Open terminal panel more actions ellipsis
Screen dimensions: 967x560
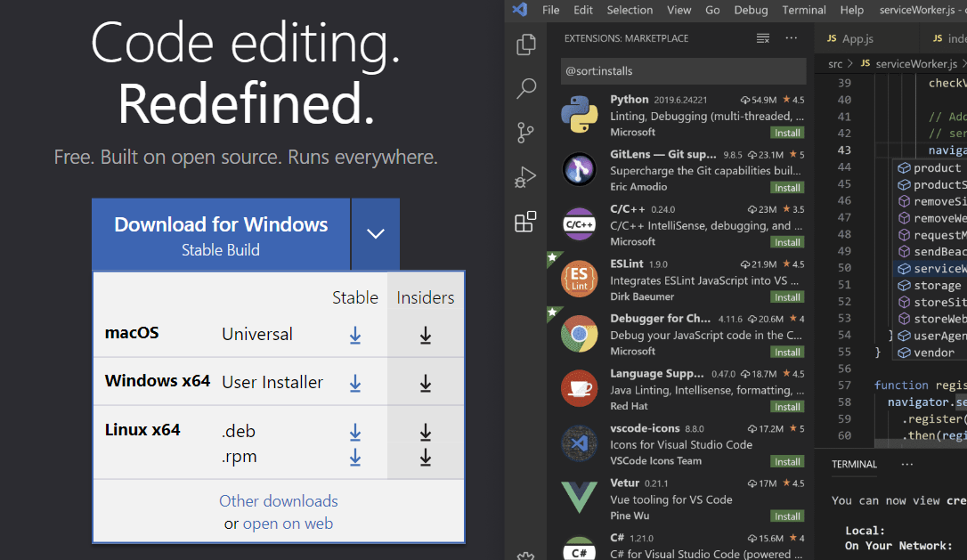click(x=906, y=464)
